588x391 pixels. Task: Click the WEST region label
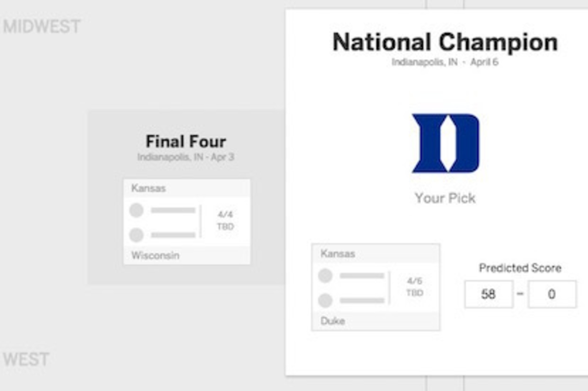(x=26, y=359)
